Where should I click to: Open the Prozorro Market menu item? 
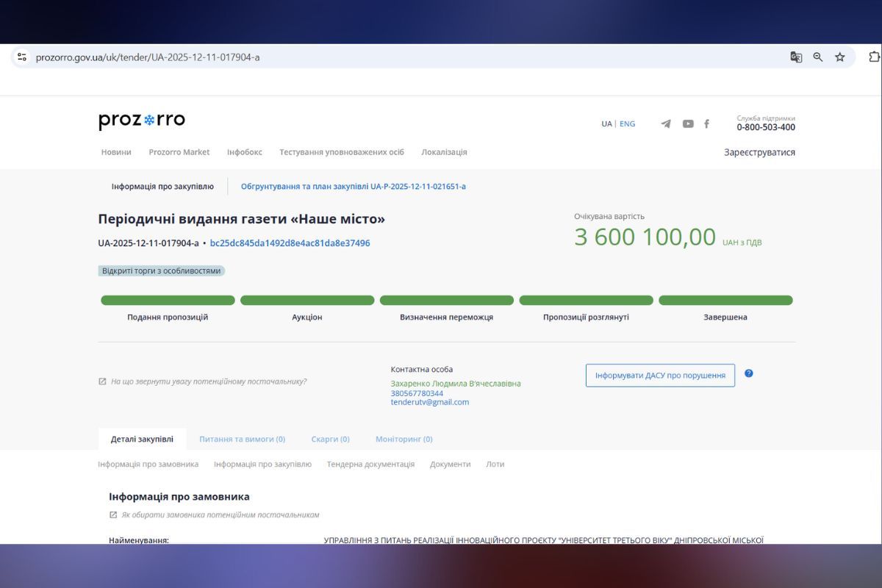pyautogui.click(x=179, y=152)
